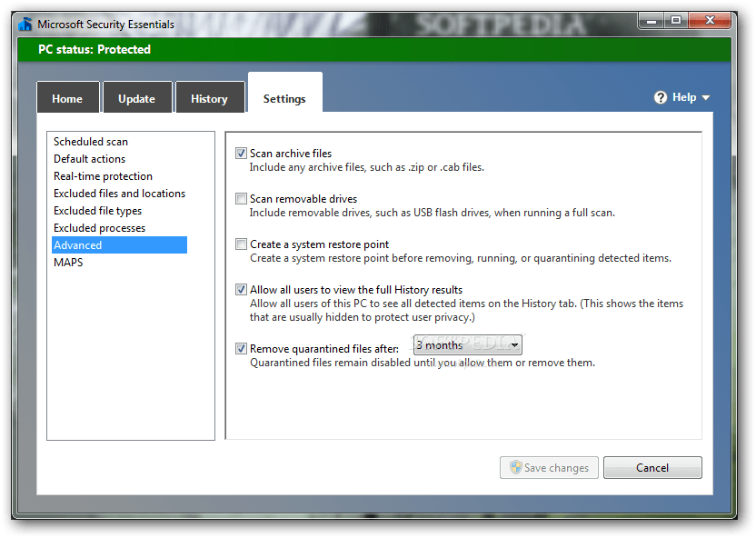Click the Help question mark icon
This screenshot has width=756, height=538.
660,96
